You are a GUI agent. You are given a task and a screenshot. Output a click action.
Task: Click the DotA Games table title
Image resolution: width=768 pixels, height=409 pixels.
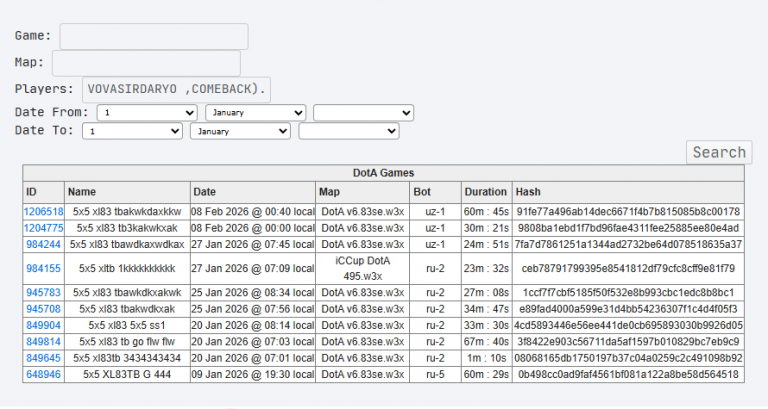[x=384, y=173]
